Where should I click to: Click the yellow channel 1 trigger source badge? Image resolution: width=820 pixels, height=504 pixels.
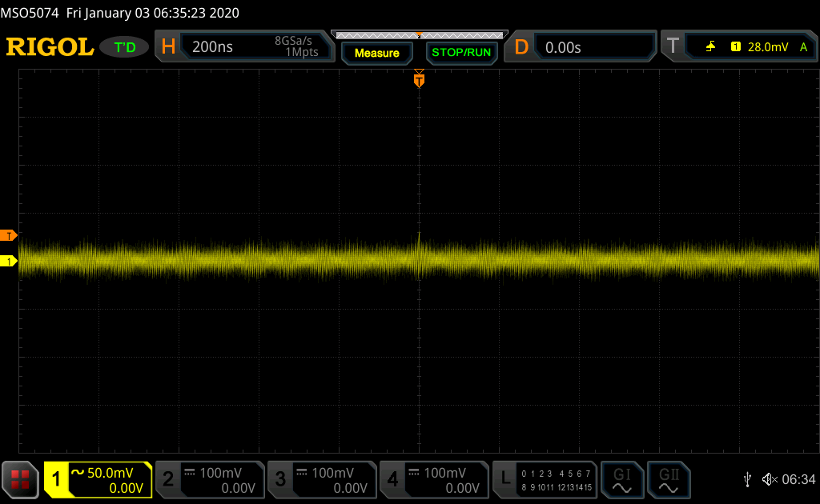coord(736,47)
